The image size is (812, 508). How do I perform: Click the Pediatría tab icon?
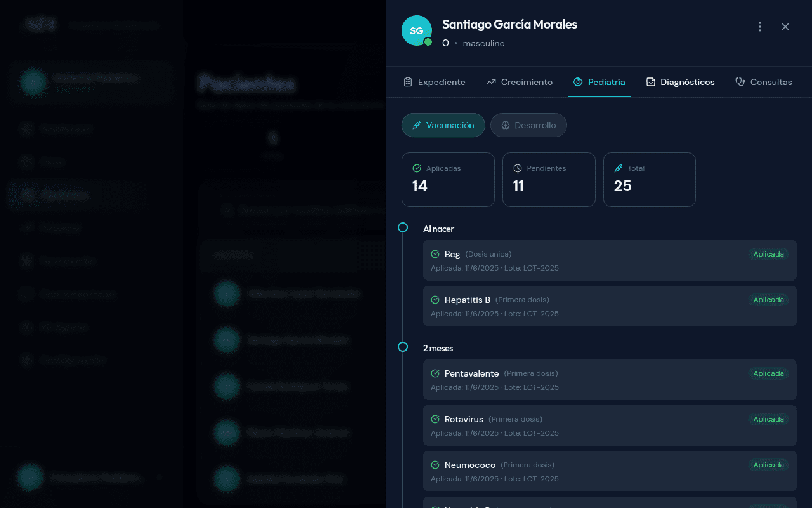tap(578, 82)
